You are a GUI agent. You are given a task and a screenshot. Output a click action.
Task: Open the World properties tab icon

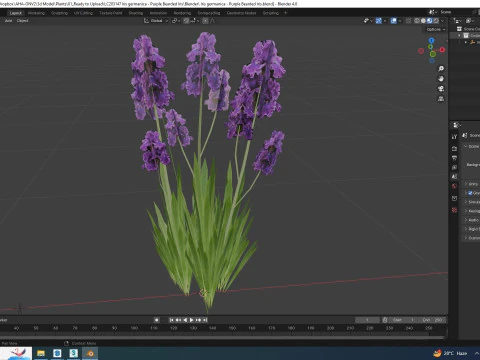point(454,186)
